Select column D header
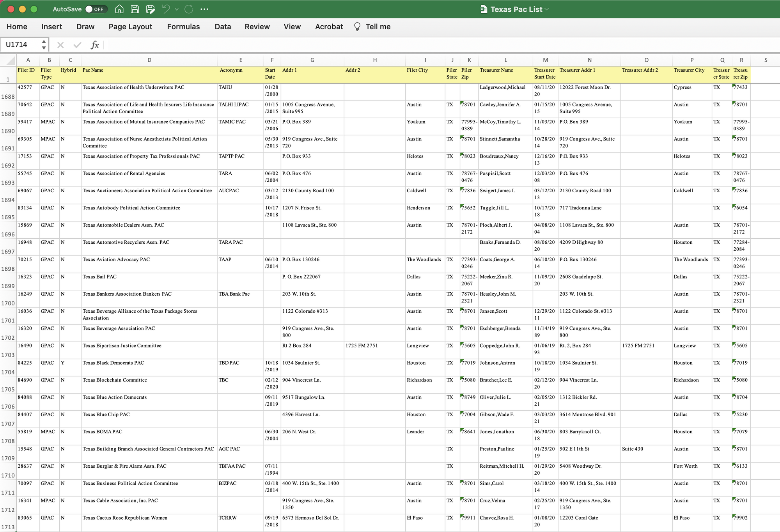 [149, 60]
